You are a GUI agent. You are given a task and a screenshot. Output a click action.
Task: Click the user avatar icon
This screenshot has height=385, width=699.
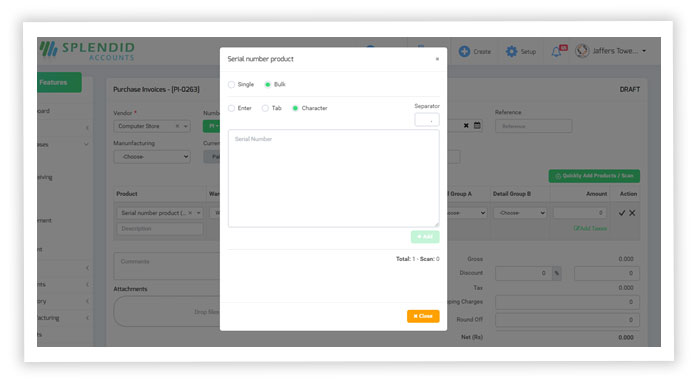(x=582, y=51)
